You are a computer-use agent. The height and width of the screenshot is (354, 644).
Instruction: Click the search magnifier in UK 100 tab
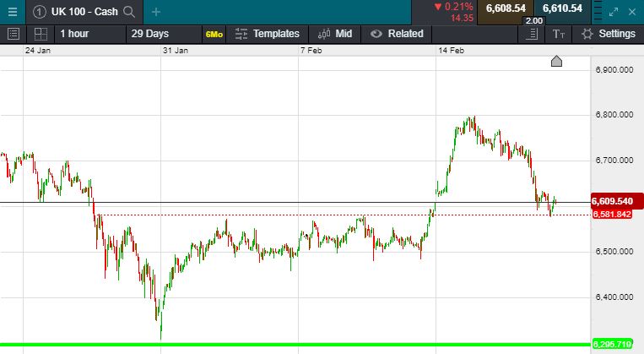129,11
